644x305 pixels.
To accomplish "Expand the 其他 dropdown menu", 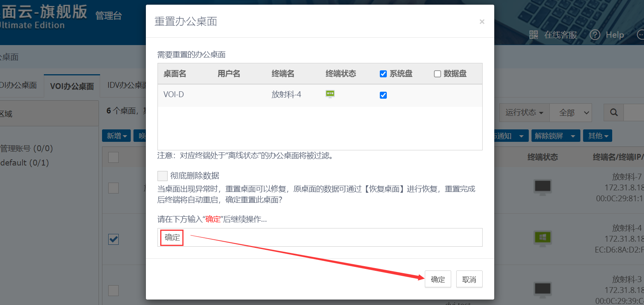I will click(x=597, y=136).
